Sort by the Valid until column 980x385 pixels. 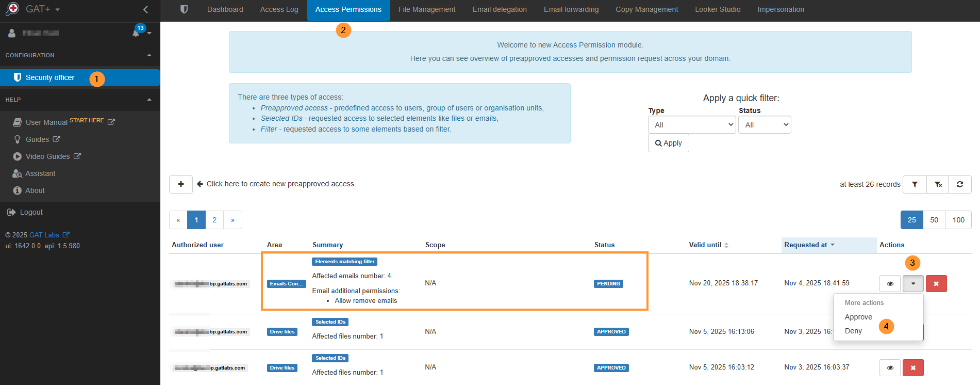tap(709, 245)
